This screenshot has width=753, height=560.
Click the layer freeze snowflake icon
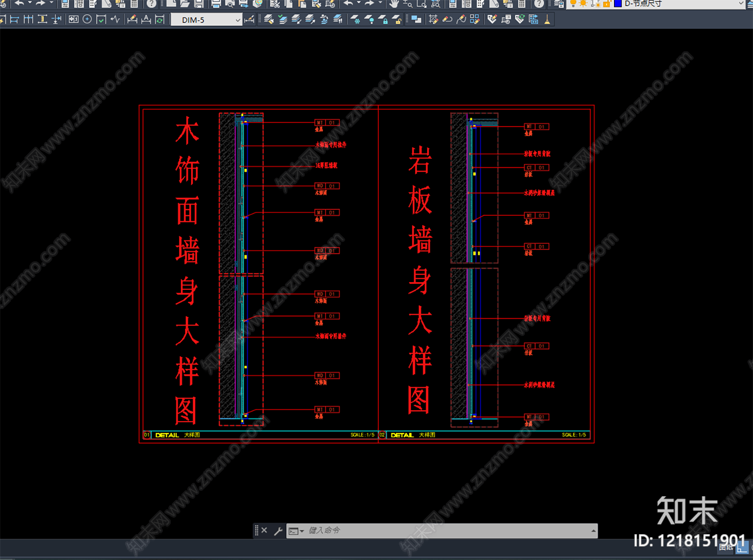(x=355, y=19)
